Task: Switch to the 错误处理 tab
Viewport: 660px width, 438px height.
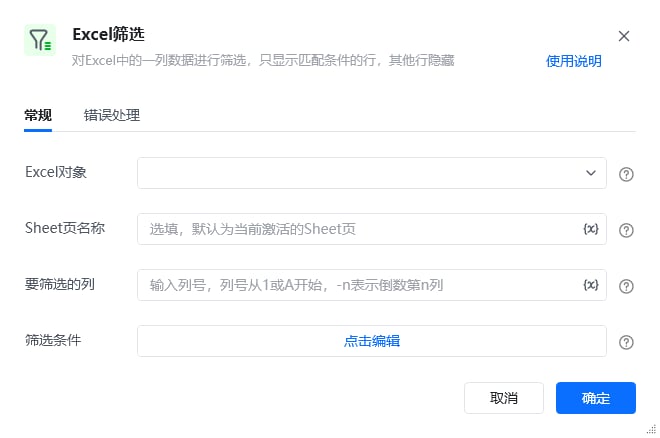Action: (x=112, y=115)
